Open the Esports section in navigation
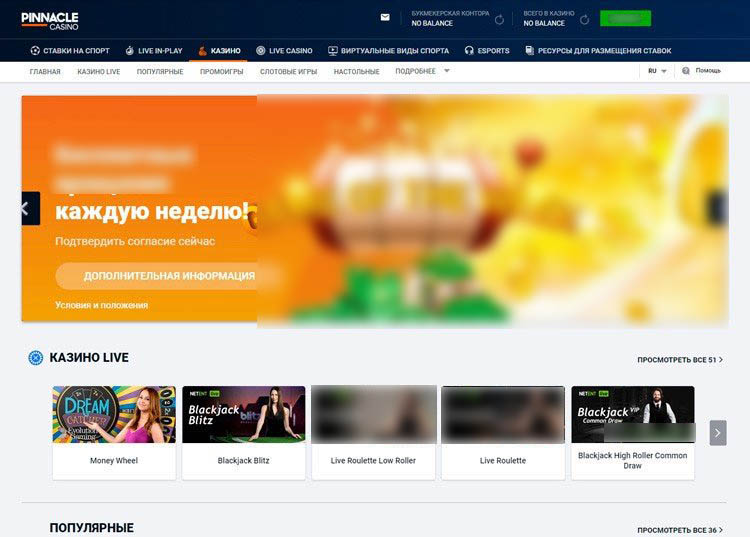Viewport: 750px width, 537px height. (487, 50)
